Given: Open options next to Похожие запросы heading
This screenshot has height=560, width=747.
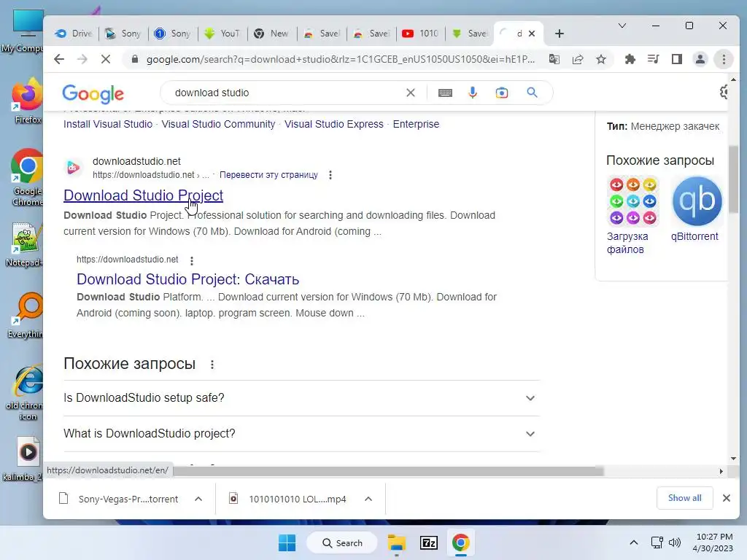Looking at the screenshot, I should coord(212,365).
